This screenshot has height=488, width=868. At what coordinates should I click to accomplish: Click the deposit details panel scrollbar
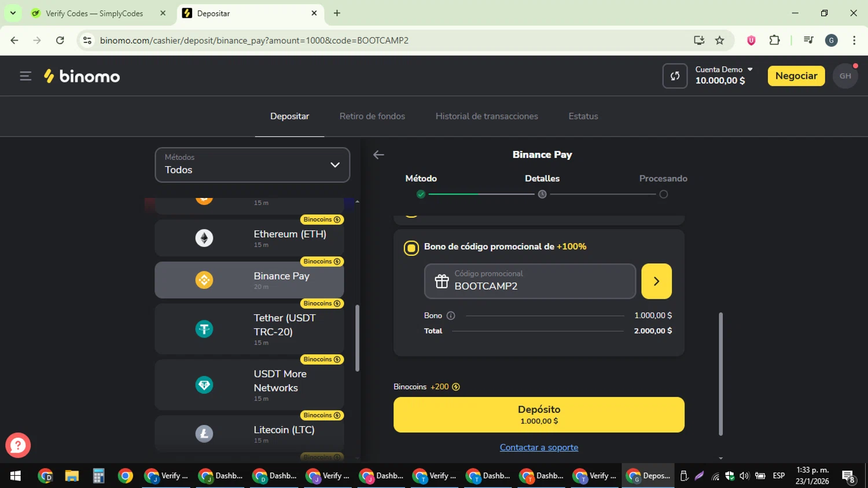720,373
